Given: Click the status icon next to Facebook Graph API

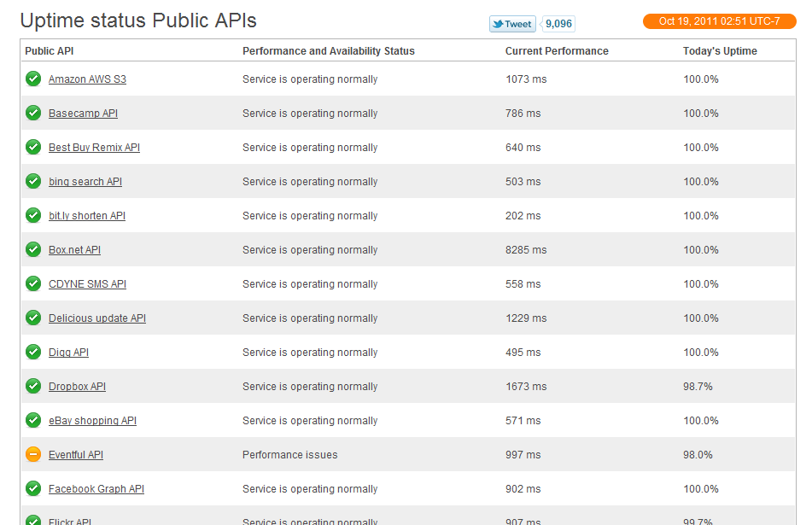Looking at the screenshot, I should click(33, 489).
